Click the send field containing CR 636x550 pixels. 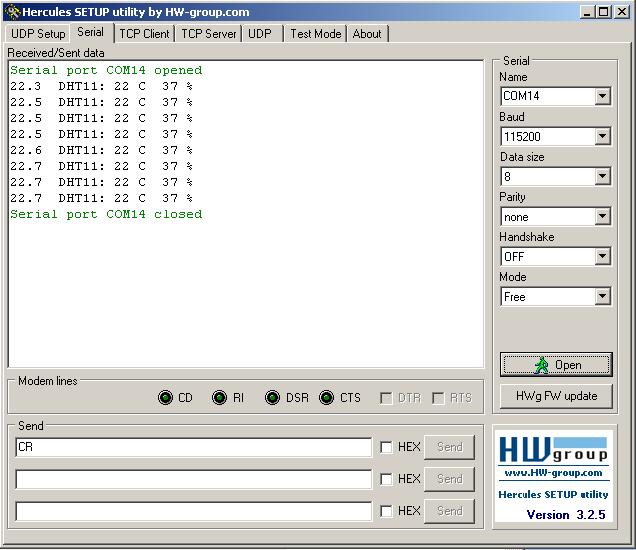(x=193, y=447)
